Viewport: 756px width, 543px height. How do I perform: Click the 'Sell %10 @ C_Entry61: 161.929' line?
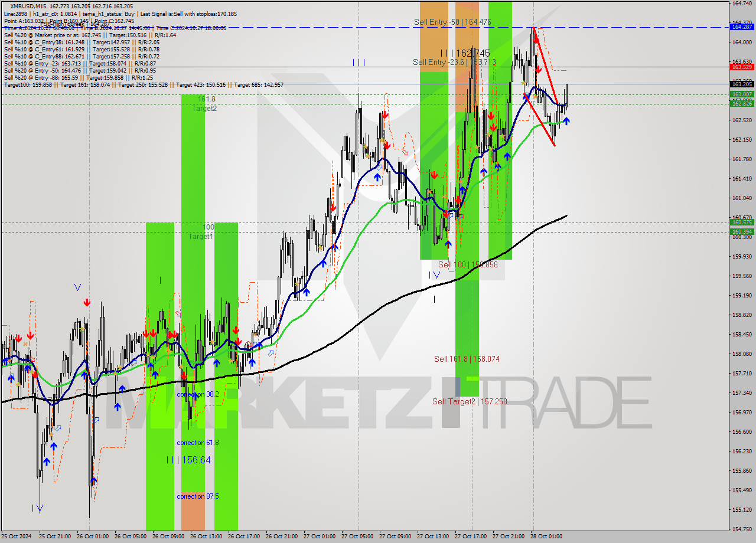point(82,50)
